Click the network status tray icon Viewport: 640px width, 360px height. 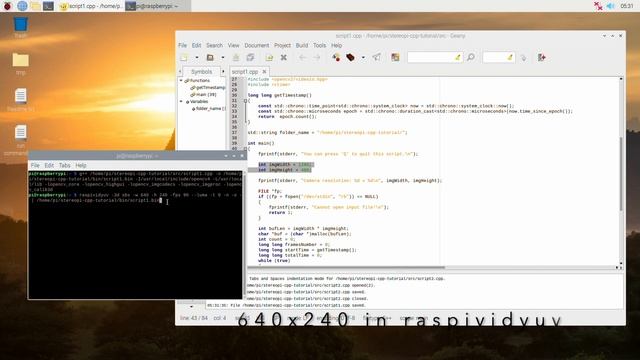pos(598,6)
